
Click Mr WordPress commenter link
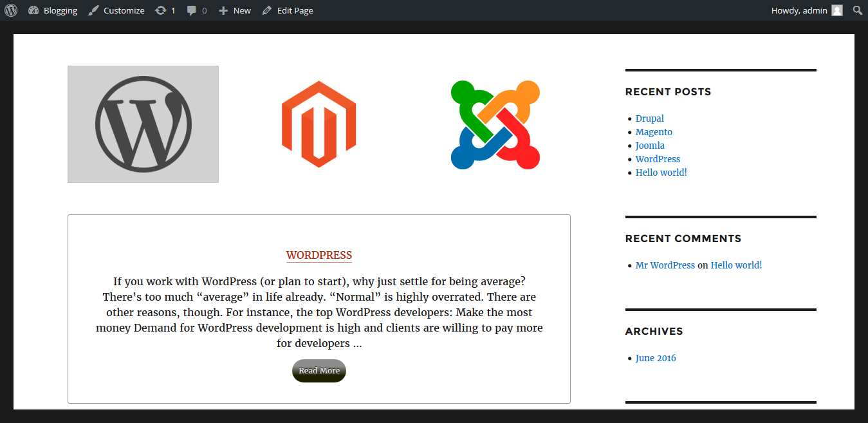[x=665, y=265]
